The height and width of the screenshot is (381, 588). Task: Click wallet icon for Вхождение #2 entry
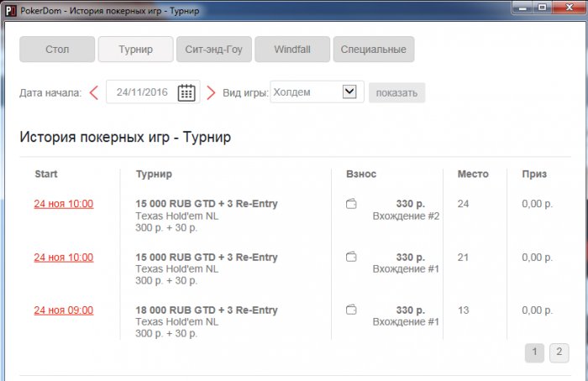point(351,204)
